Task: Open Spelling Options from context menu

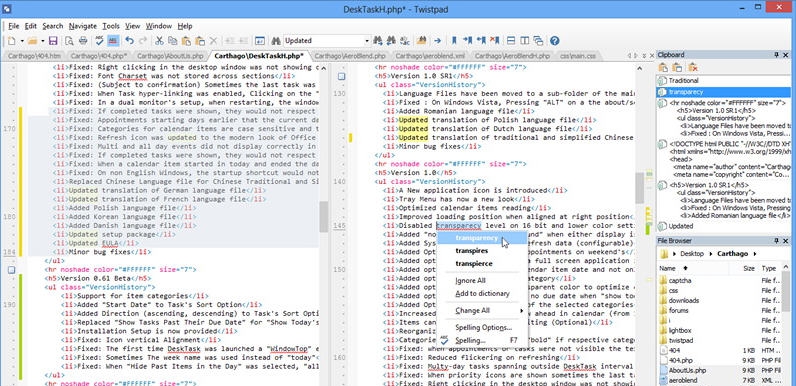Action: pos(483,328)
